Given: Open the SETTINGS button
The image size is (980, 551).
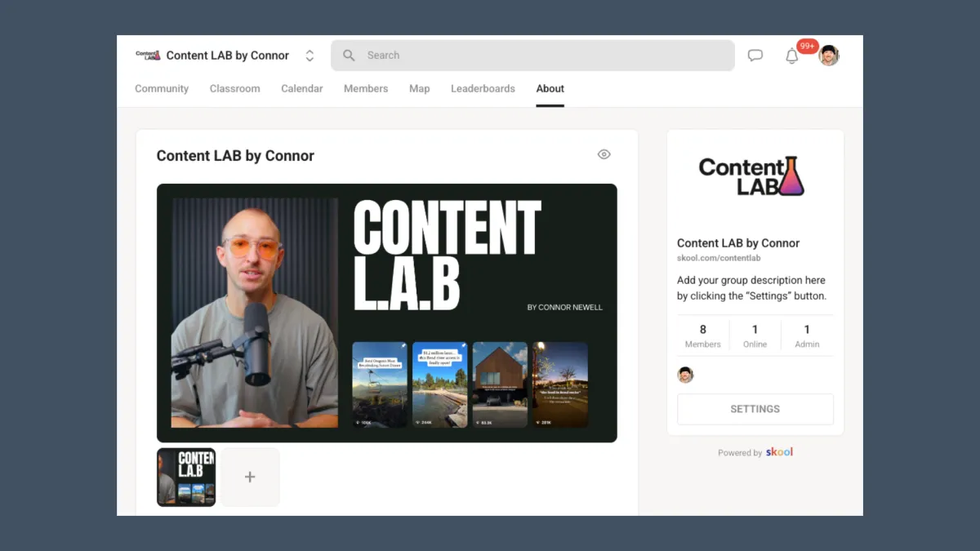Looking at the screenshot, I should coord(755,409).
